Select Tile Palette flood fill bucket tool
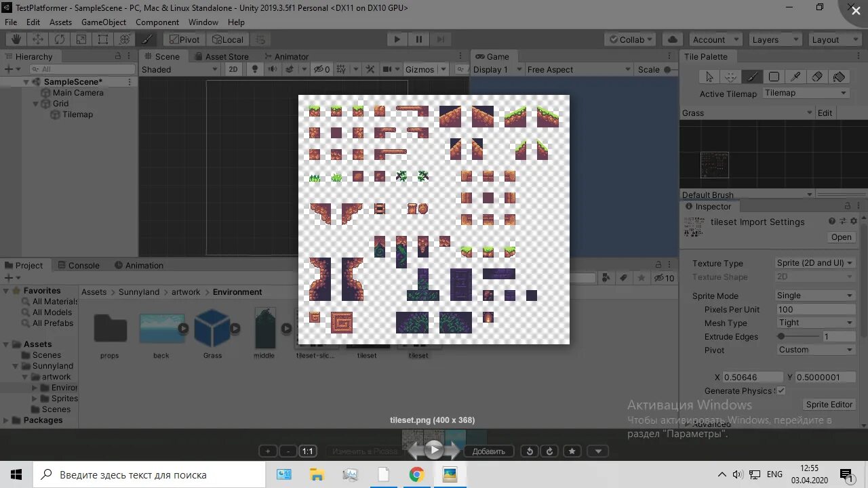Image resolution: width=868 pixels, height=488 pixels. coord(839,77)
